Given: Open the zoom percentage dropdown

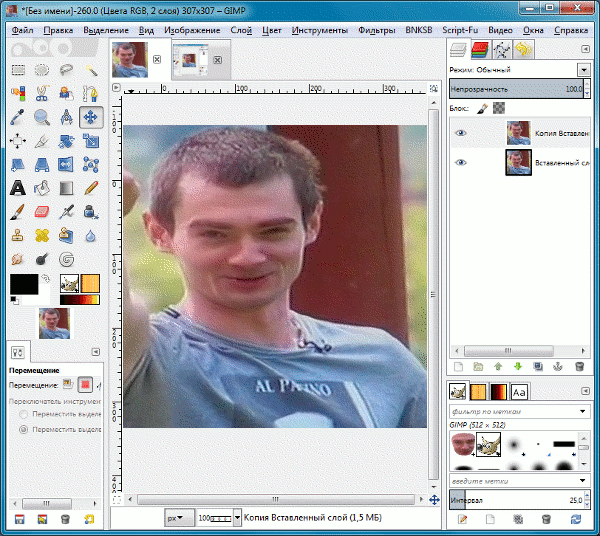Looking at the screenshot, I should pos(237,518).
